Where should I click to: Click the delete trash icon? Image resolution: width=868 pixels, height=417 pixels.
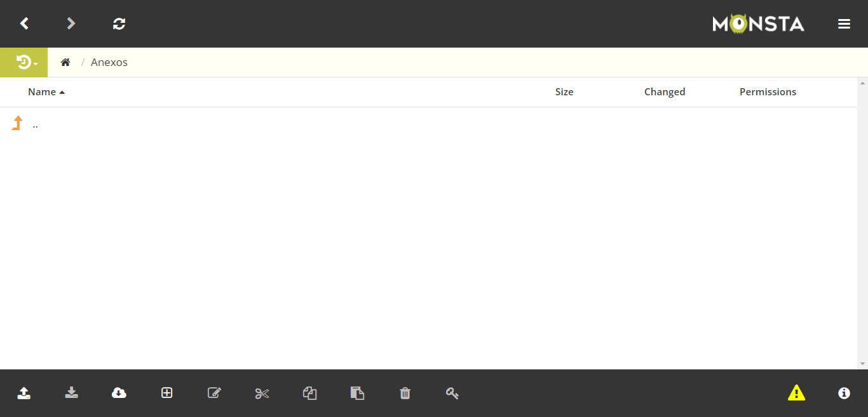(405, 393)
